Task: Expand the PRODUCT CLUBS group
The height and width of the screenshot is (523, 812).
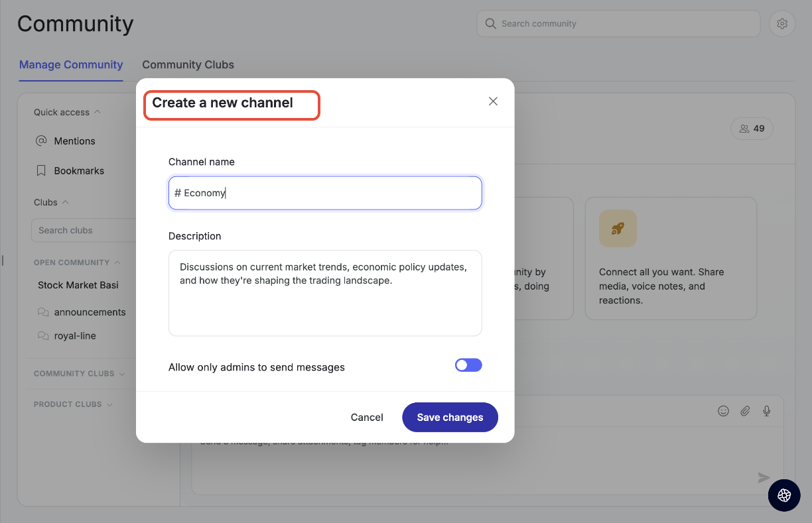Action: [109, 404]
